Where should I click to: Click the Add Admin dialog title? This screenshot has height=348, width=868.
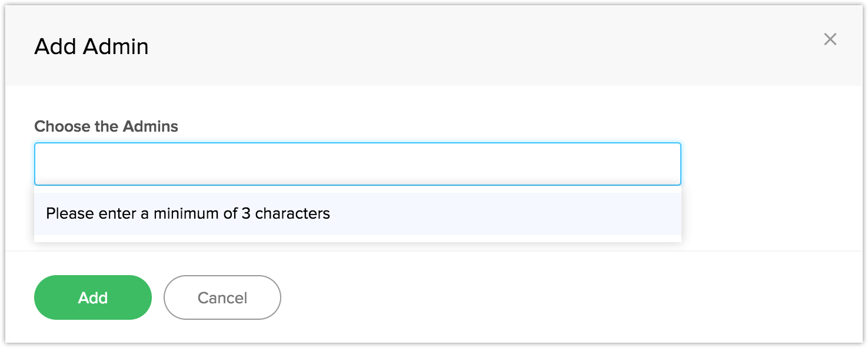pyautogui.click(x=91, y=46)
